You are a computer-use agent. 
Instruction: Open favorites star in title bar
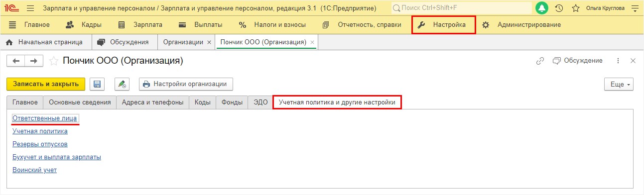[x=575, y=8]
